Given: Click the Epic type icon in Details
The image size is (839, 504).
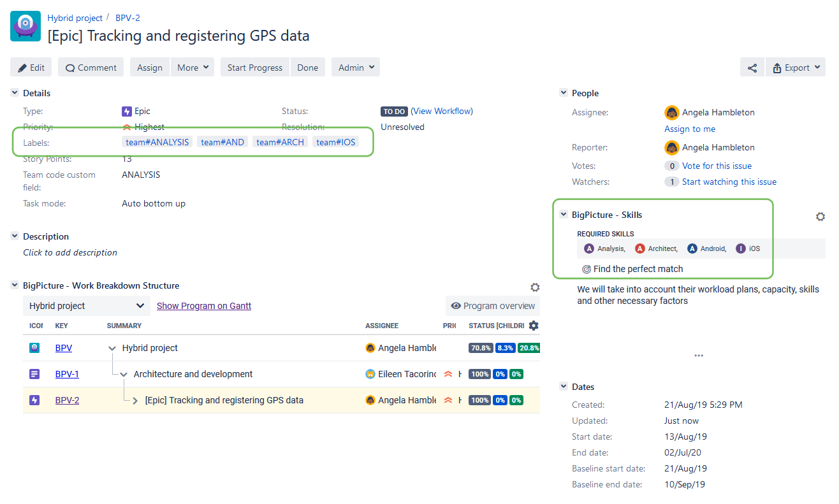Looking at the screenshot, I should (x=127, y=111).
